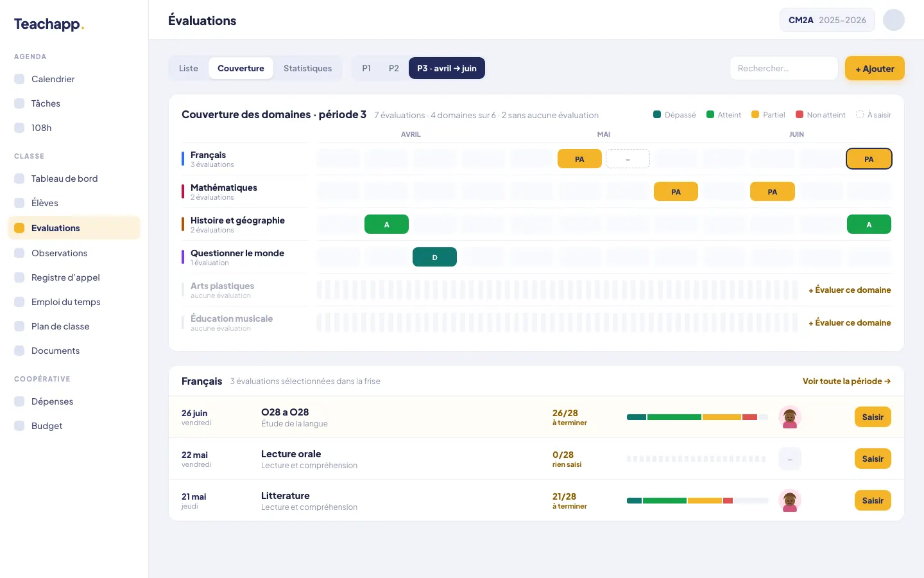924x578 pixels.
Task: Click the Non atteint legend color swatch
Action: coord(800,114)
